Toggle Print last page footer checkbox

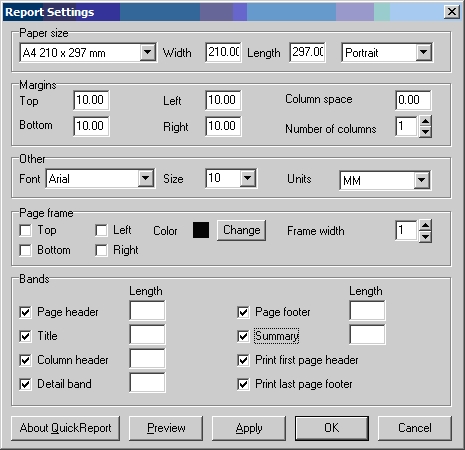coord(243,384)
